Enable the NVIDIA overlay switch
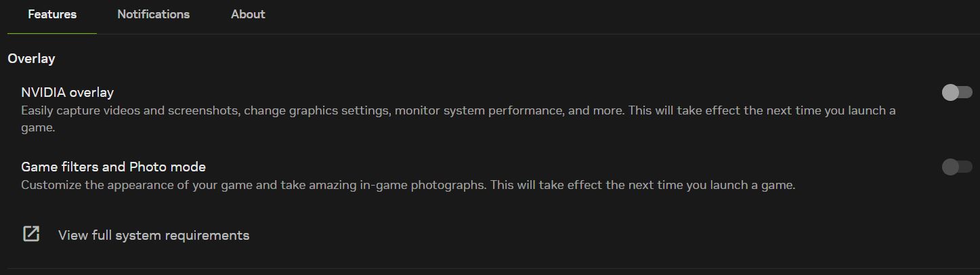This screenshot has height=275, width=980. (957, 92)
